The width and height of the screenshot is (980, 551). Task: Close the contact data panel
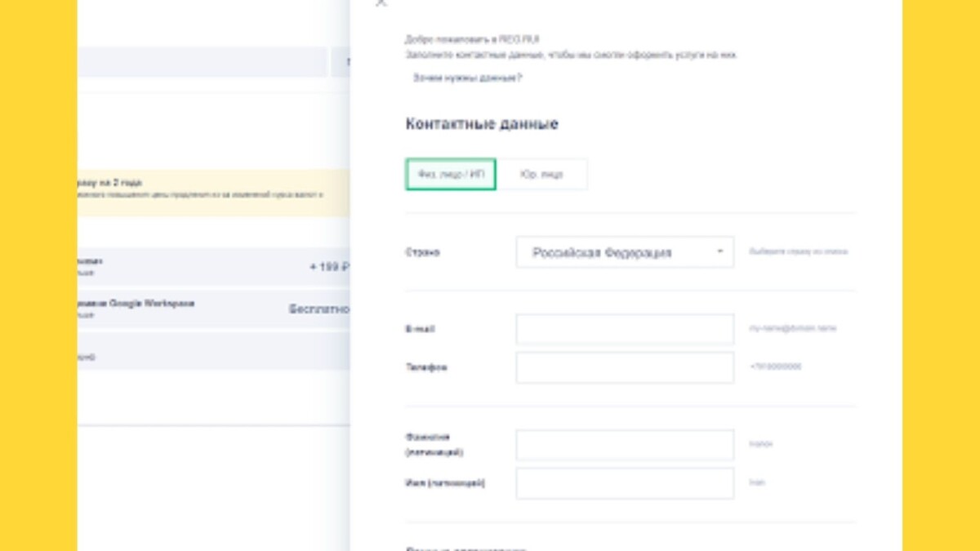tap(381, 3)
